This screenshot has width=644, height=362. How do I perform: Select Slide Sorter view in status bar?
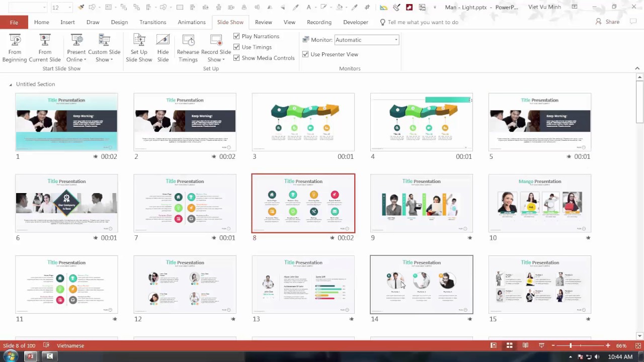click(509, 345)
